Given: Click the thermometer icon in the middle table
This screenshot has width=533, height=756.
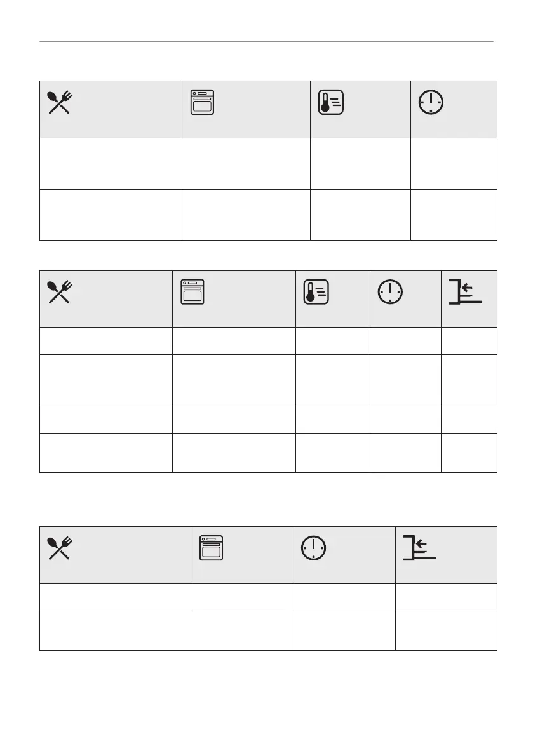Looking at the screenshot, I should pos(316,293).
